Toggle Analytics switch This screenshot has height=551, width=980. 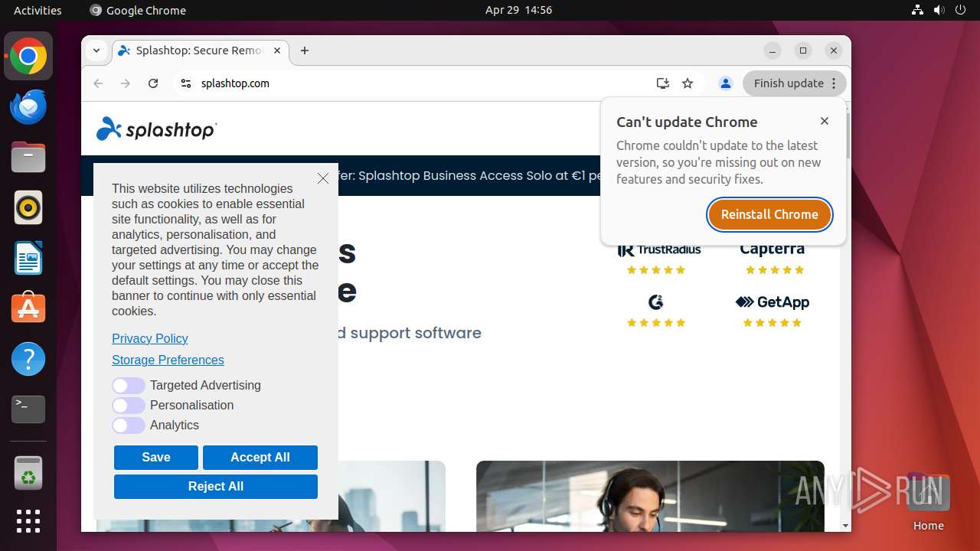[x=129, y=425]
